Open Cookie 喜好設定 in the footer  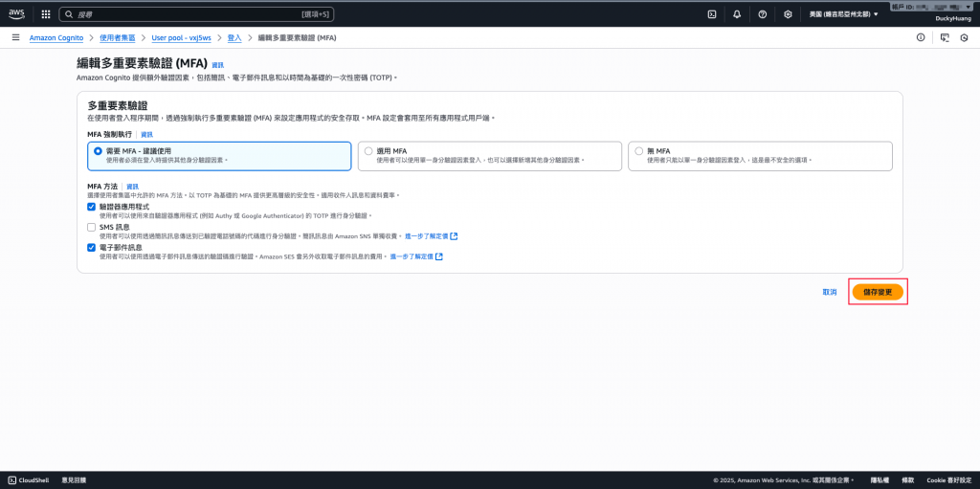948,480
